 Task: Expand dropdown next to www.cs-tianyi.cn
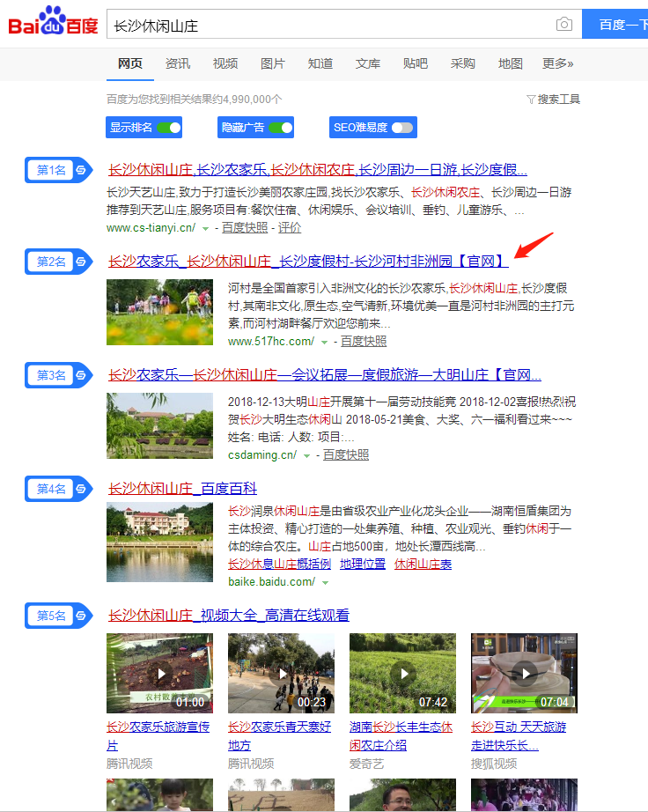click(x=205, y=228)
